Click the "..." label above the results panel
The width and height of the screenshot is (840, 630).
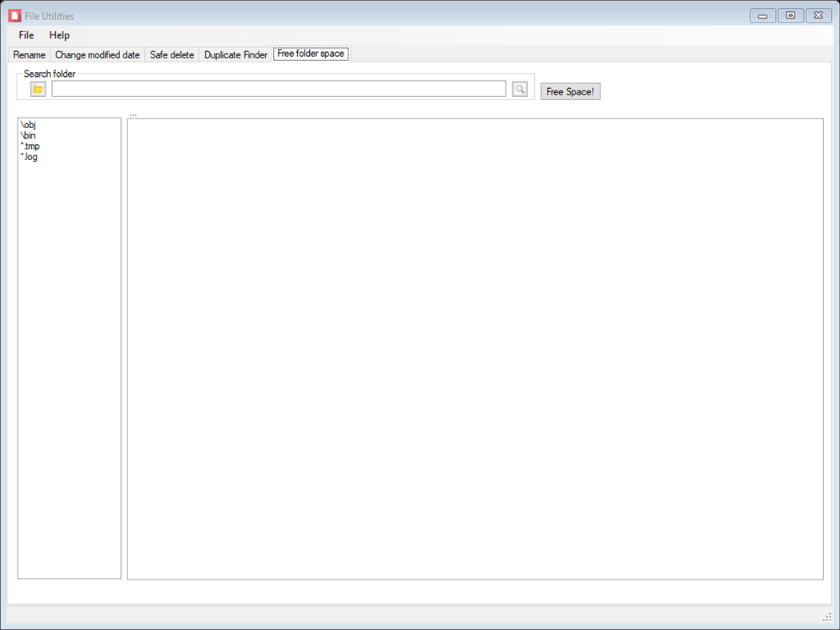[133, 114]
